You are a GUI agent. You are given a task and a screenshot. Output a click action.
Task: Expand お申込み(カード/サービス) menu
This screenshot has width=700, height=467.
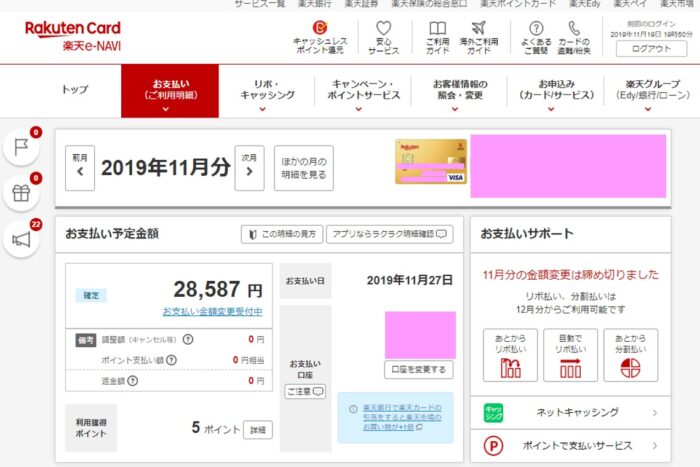pyautogui.click(x=556, y=92)
